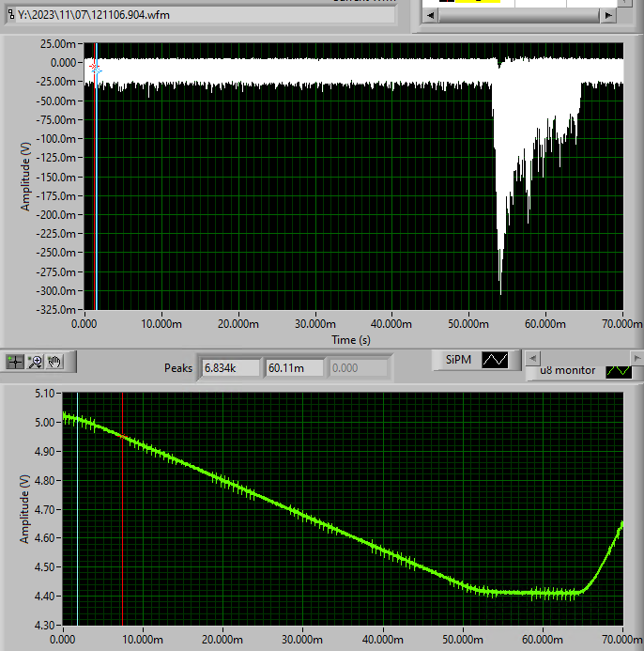The width and height of the screenshot is (644, 651).
Task: Click the u8 monitor legend label
Action: pyautogui.click(x=568, y=370)
